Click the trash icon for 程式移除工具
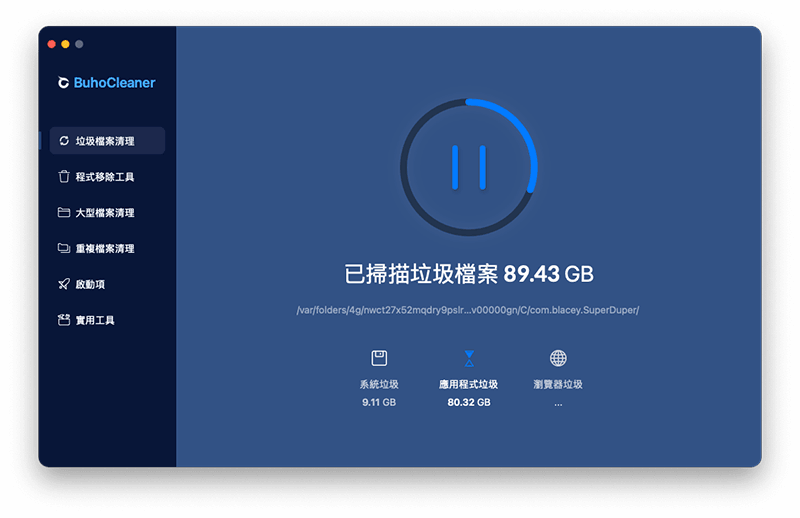This screenshot has height=518, width=800. pos(64,177)
